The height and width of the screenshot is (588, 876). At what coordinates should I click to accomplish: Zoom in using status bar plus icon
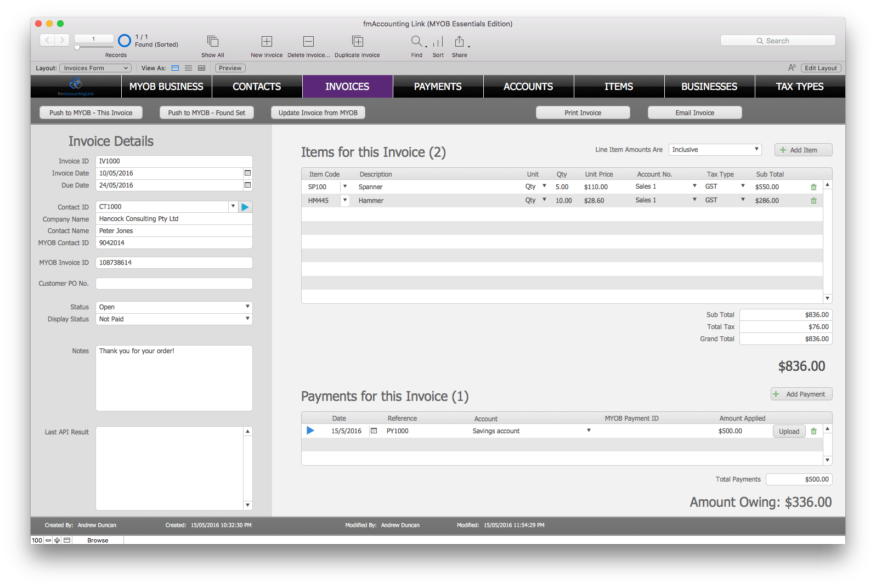tap(56, 540)
